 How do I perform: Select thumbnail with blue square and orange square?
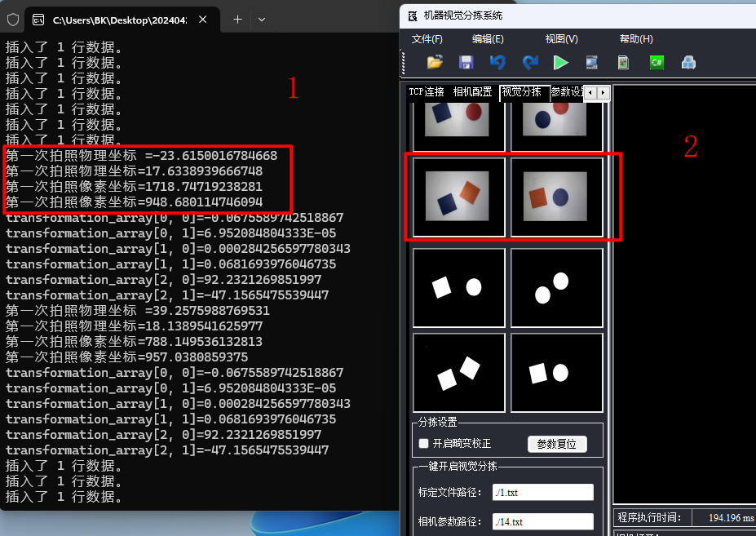(458, 197)
